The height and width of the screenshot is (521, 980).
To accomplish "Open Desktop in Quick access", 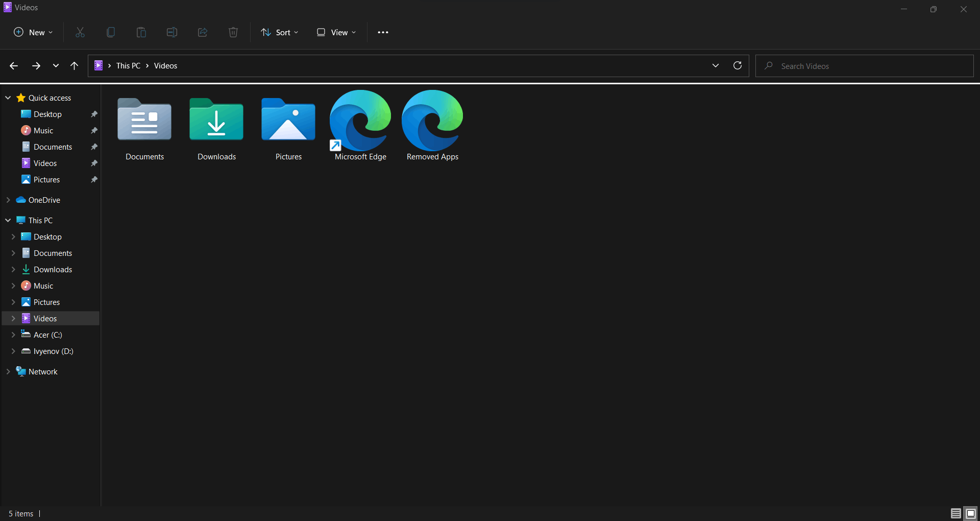I will (x=47, y=114).
